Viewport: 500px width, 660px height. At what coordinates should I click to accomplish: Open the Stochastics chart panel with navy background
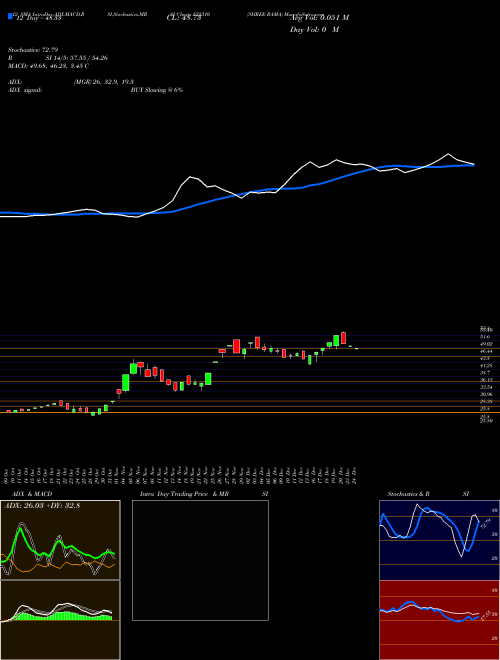coord(439,540)
